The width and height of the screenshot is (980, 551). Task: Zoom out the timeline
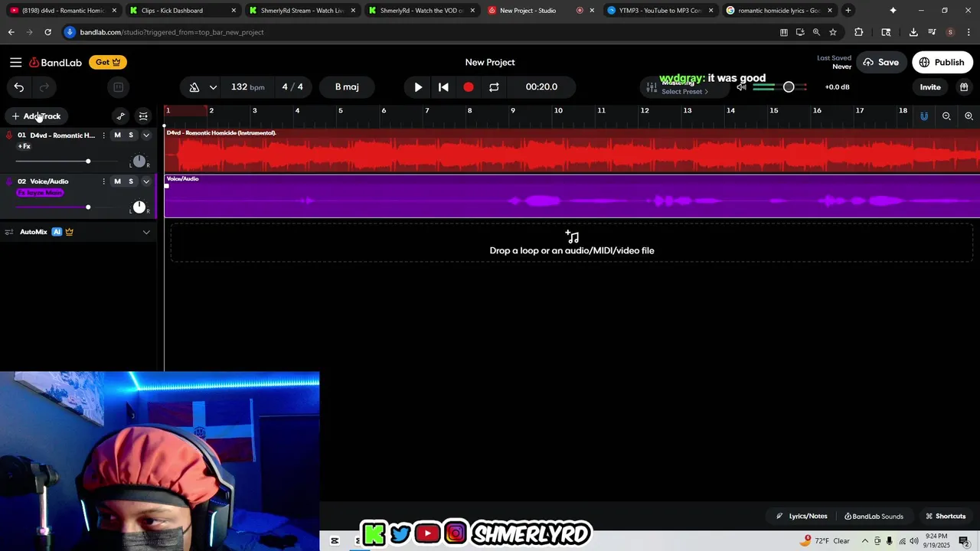point(946,116)
